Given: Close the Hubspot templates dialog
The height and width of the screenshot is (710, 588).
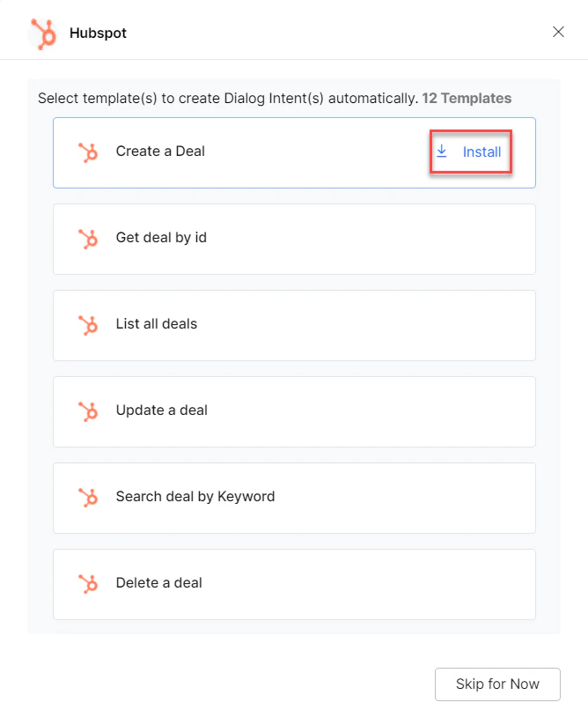Looking at the screenshot, I should 558,32.
